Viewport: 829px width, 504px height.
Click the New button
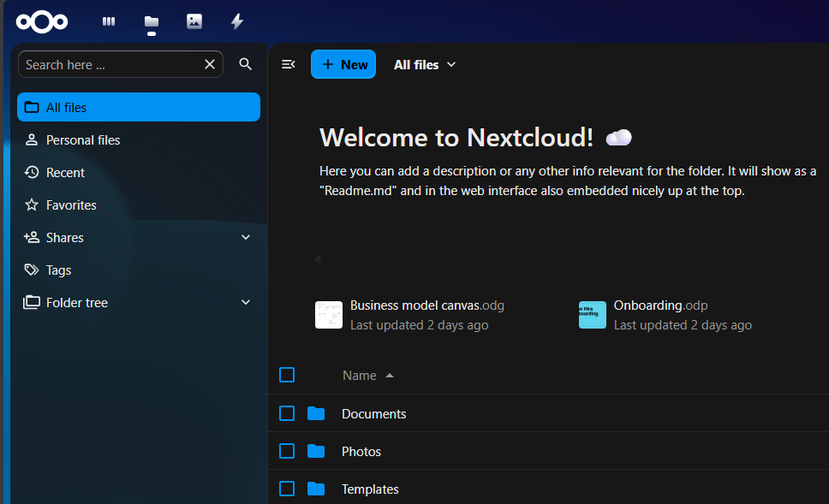pyautogui.click(x=343, y=64)
